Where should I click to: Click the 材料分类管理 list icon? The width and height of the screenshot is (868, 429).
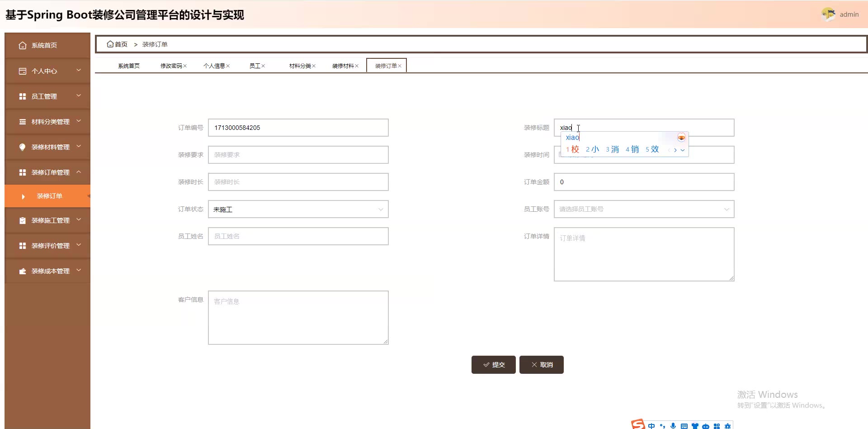tap(23, 122)
